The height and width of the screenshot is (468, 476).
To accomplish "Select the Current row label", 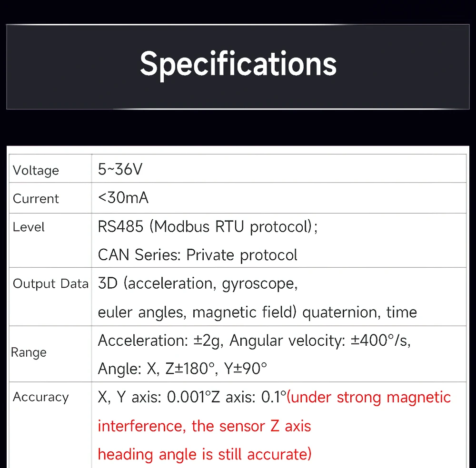I will (x=36, y=199).
